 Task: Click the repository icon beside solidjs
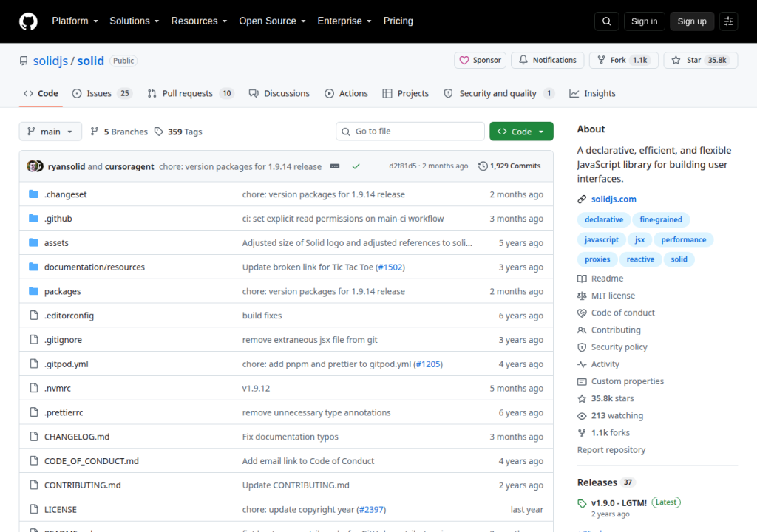24,61
